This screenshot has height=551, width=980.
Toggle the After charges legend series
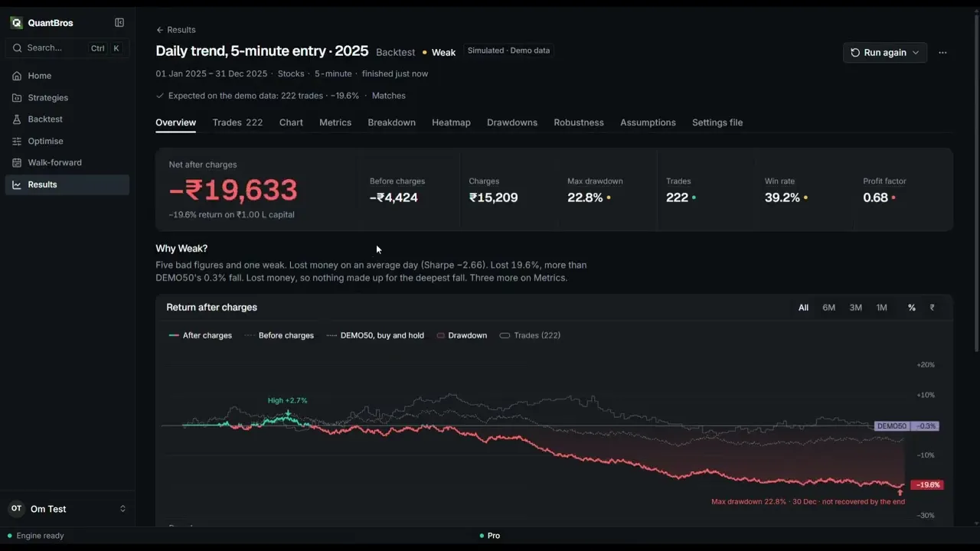tap(201, 335)
